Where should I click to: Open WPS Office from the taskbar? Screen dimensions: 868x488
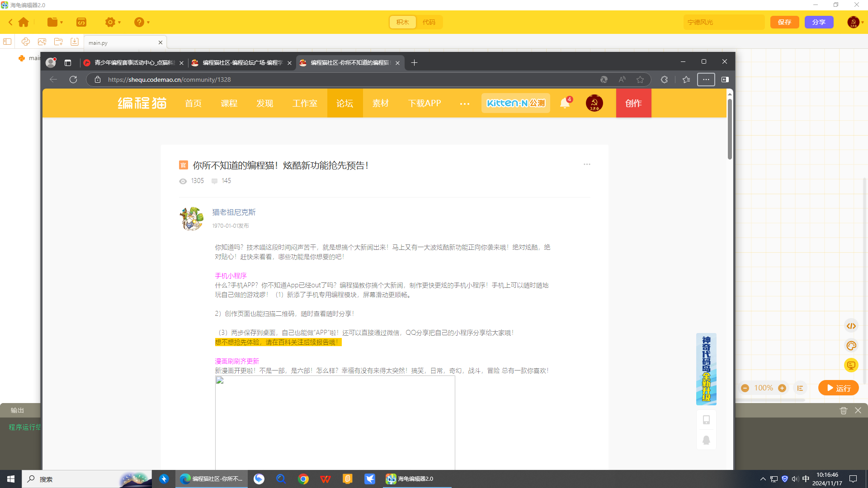pos(325,479)
